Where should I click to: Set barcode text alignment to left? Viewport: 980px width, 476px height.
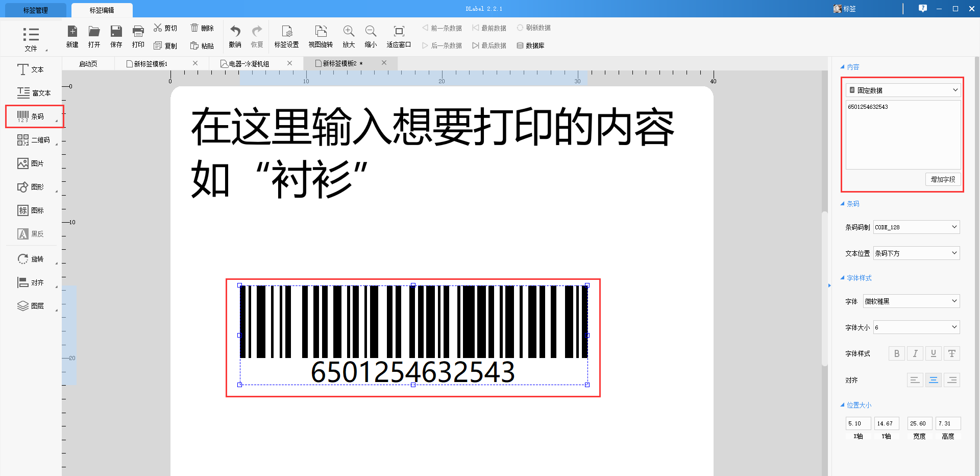915,380
